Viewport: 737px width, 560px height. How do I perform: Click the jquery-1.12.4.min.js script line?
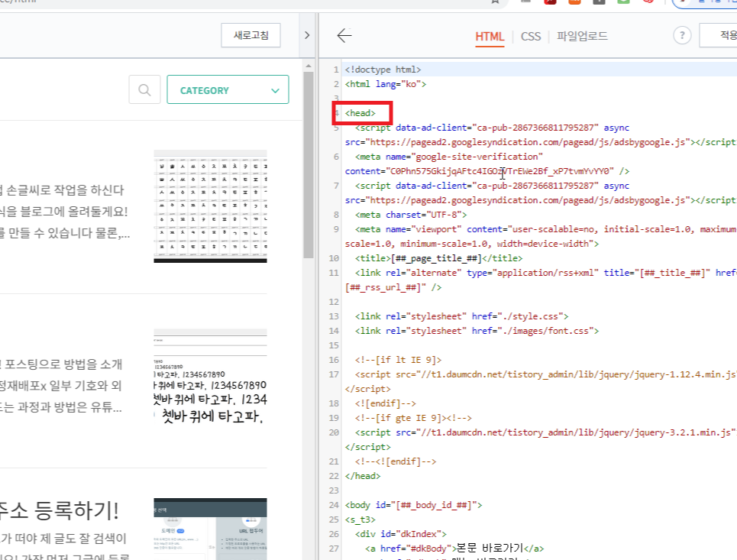(x=541, y=382)
